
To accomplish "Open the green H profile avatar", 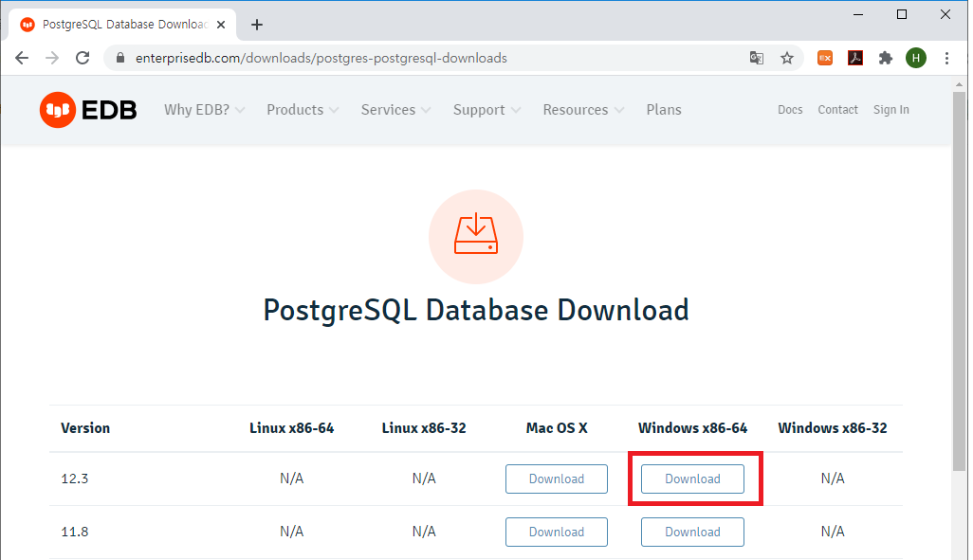I will 916,59.
